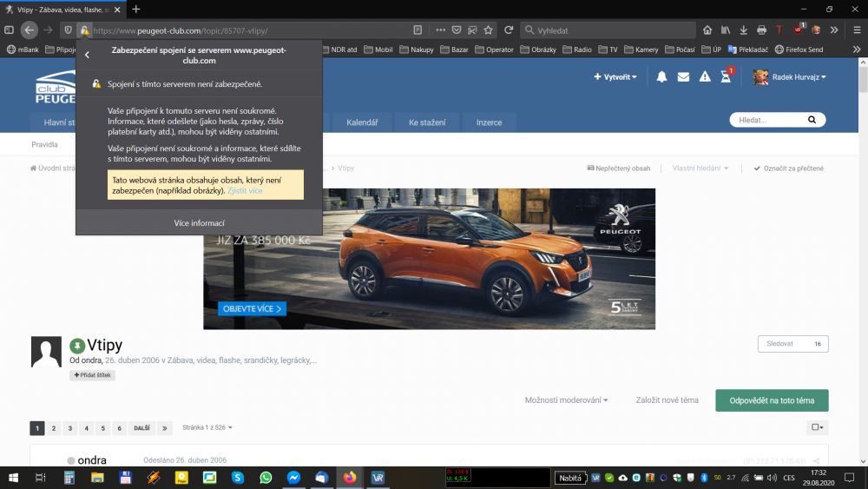Click Označit za přečtené
868x489 pixels.
[788, 169]
